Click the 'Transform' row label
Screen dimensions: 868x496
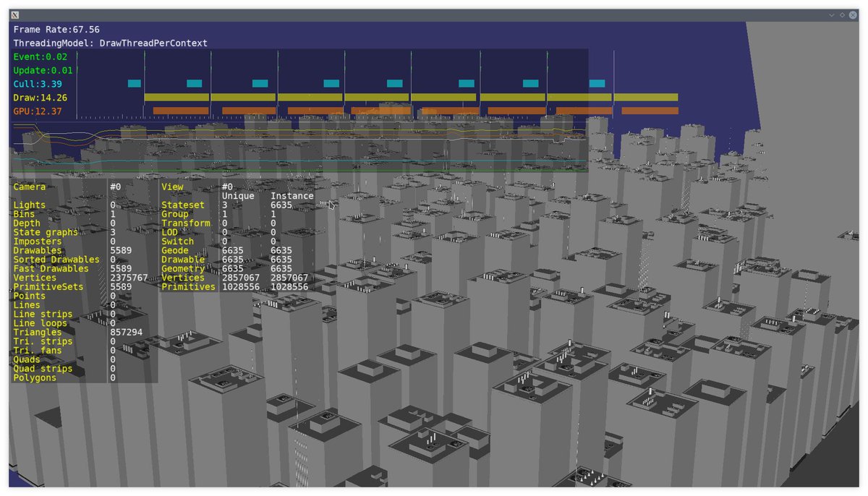tap(186, 223)
